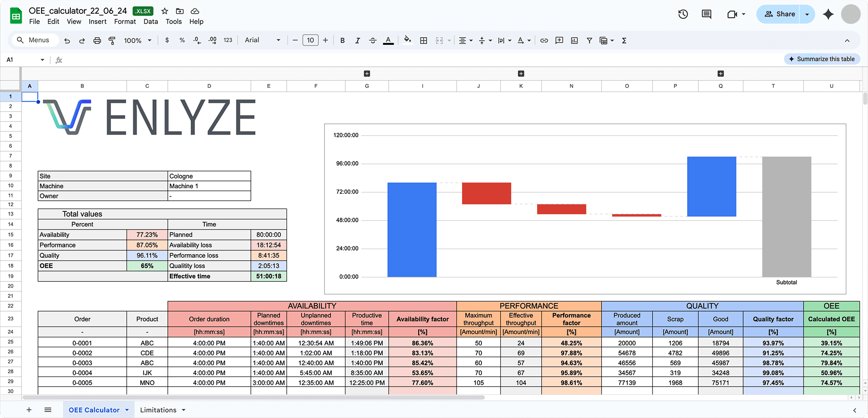Click the Share button
Image resolution: width=868 pixels, height=418 pixels.
(x=779, y=14)
